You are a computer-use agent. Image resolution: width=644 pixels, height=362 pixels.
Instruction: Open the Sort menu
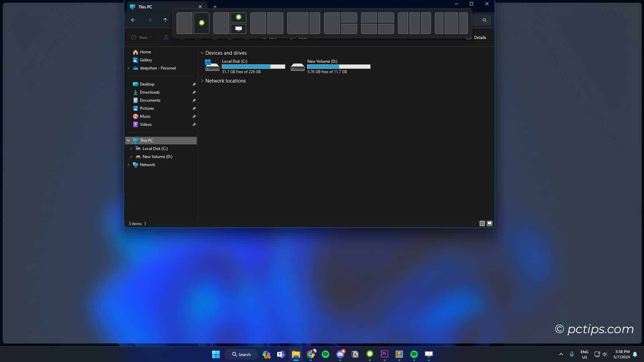[x=269, y=38]
